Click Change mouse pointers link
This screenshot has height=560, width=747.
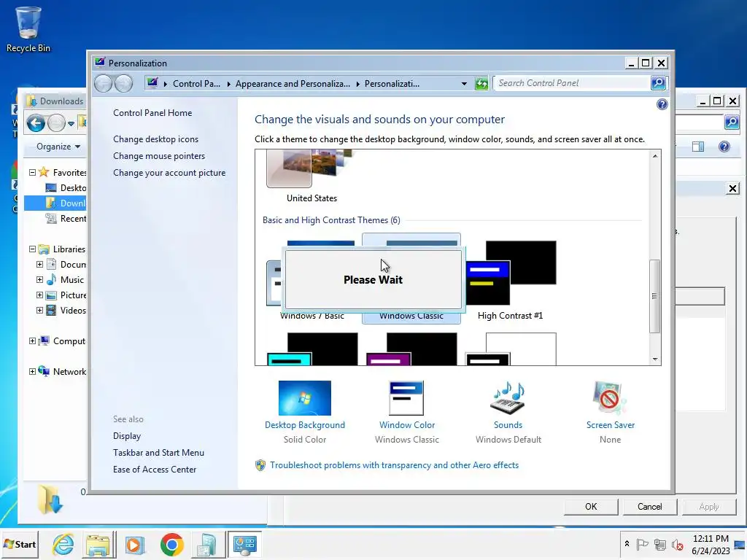point(159,156)
